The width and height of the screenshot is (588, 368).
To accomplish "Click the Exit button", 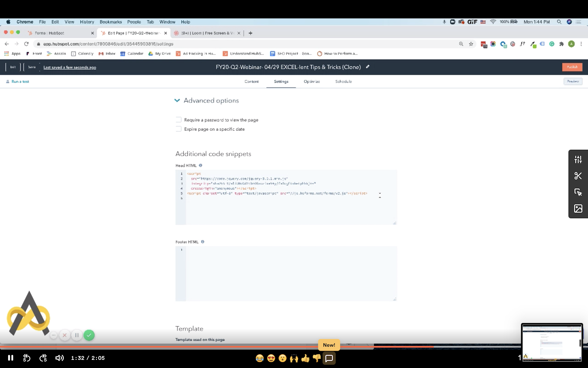I will tap(13, 67).
